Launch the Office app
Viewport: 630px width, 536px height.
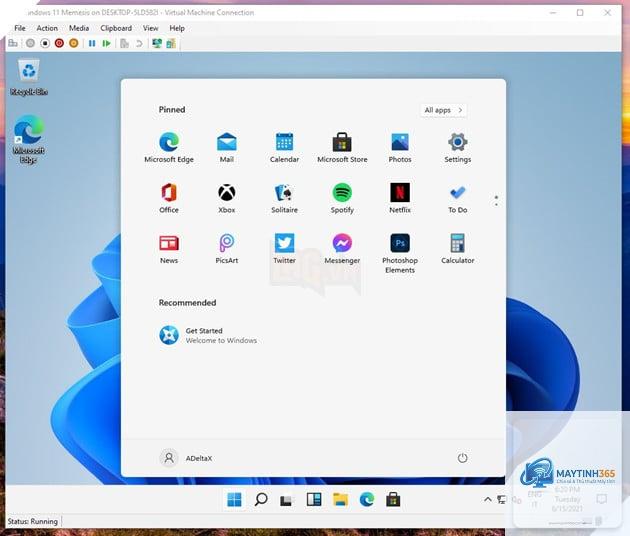pos(169,198)
